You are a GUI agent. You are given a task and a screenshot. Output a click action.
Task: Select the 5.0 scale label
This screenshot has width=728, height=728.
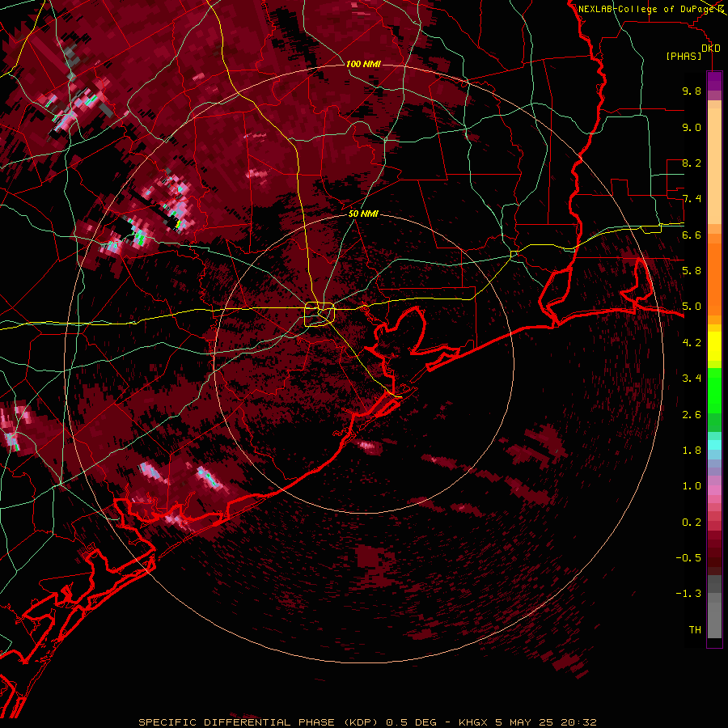[x=692, y=307]
